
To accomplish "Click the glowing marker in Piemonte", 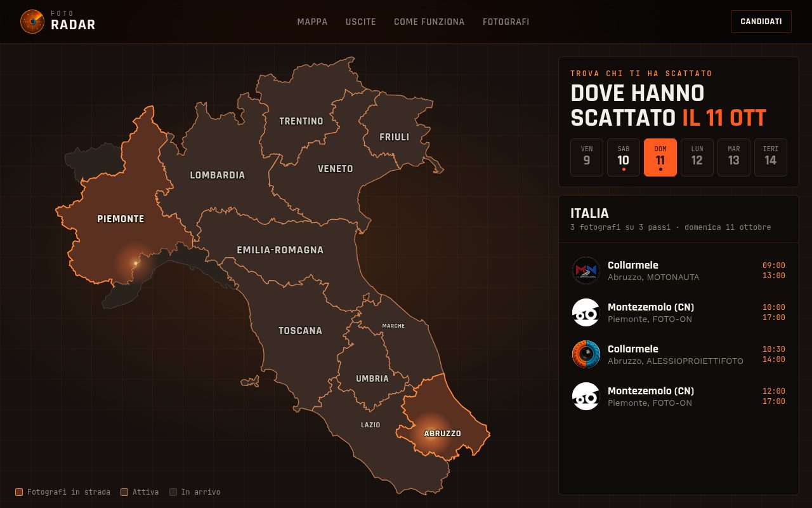I will (136, 263).
